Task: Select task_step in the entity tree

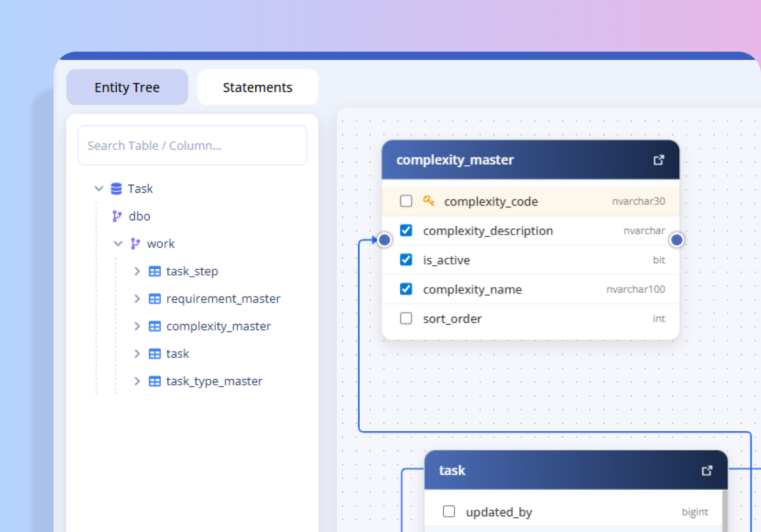Action: pyautogui.click(x=192, y=271)
